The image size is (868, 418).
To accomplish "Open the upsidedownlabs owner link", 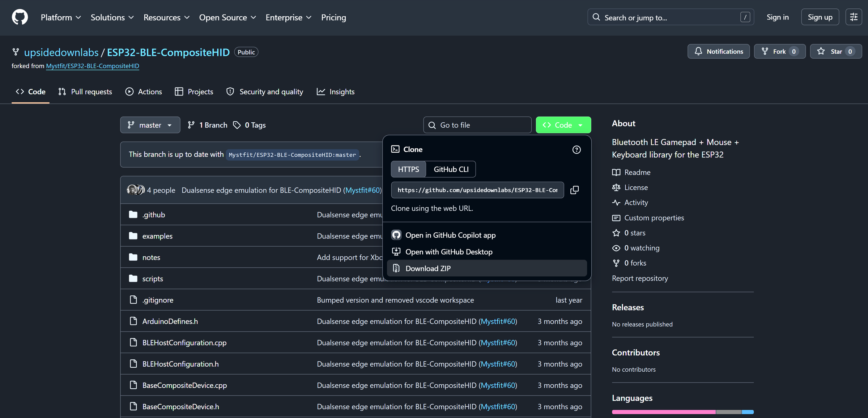I will click(x=61, y=52).
